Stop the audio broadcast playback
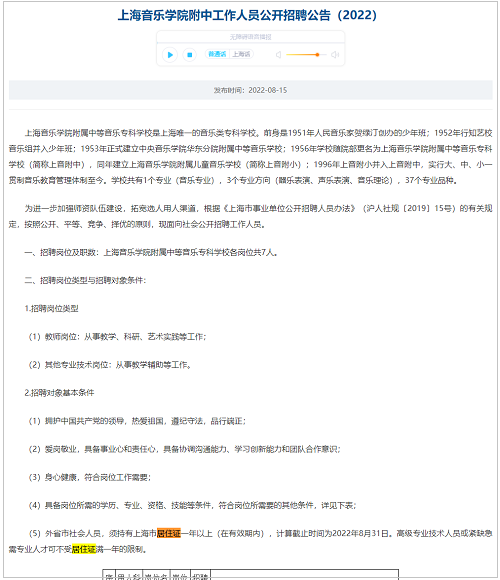 [190, 55]
